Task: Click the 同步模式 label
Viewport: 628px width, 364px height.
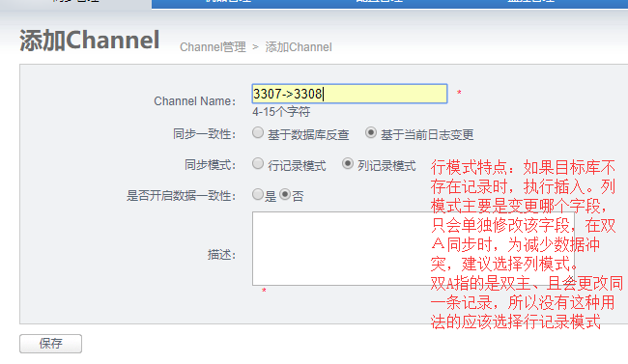Action: [210, 164]
